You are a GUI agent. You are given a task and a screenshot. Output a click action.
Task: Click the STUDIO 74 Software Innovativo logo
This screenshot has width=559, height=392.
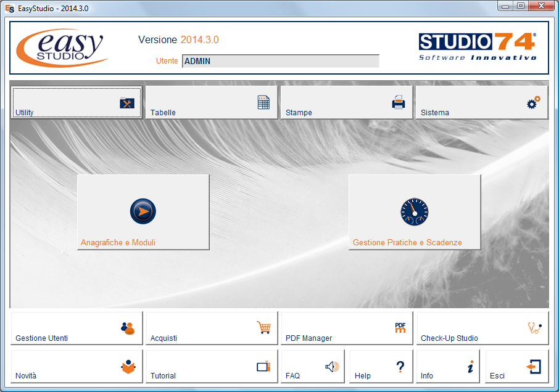pyautogui.click(x=478, y=47)
